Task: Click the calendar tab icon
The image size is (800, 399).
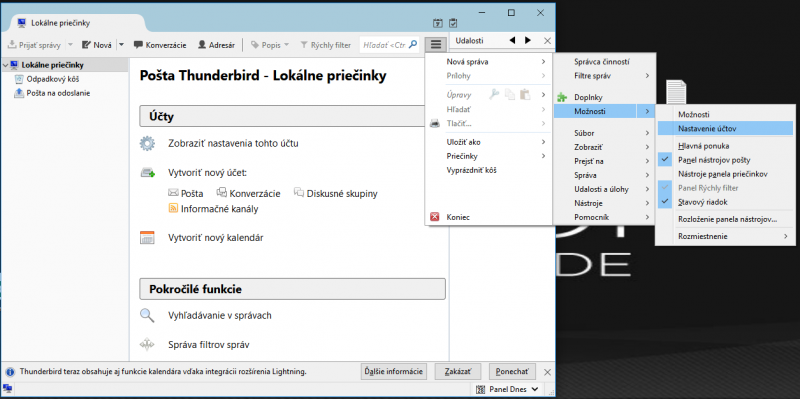Action: tap(438, 23)
